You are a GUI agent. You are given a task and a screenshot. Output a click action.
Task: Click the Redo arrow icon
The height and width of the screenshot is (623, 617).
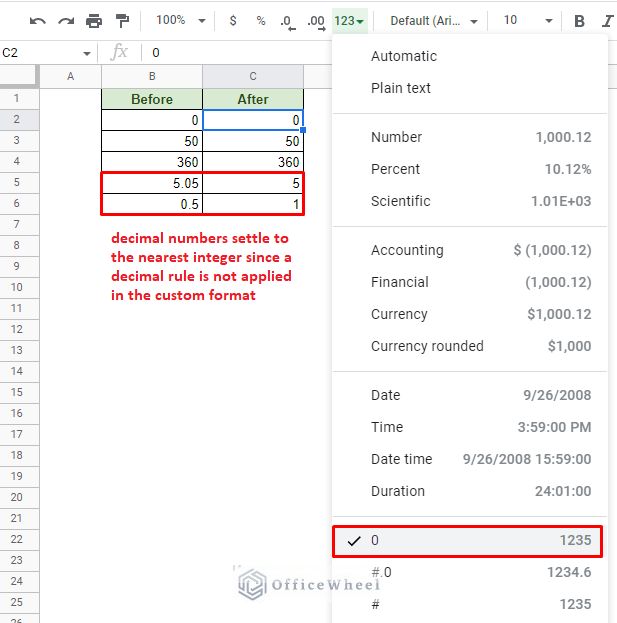(x=66, y=21)
